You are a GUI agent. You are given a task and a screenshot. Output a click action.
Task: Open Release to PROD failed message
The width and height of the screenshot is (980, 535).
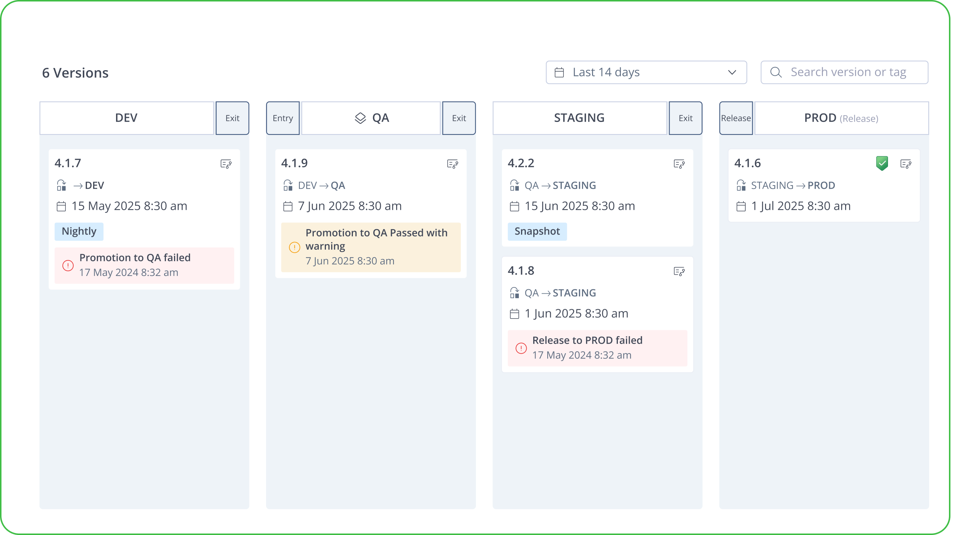tap(597, 348)
